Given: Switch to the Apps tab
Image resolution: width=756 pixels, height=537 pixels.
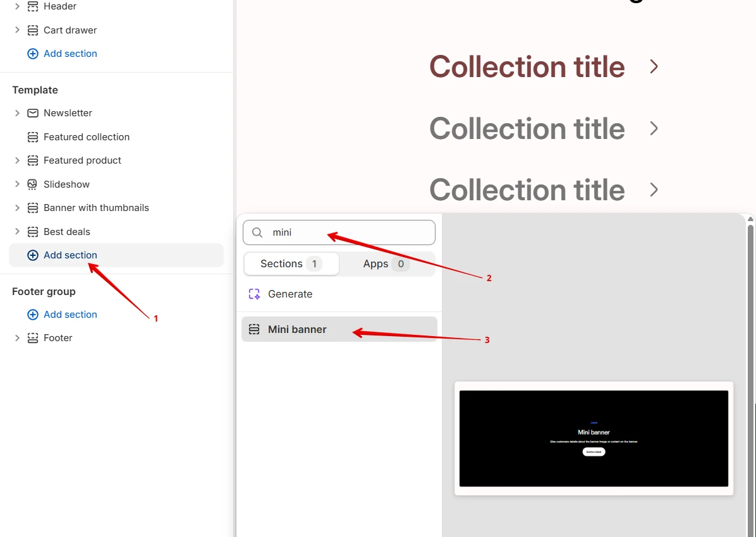Looking at the screenshot, I should (x=387, y=263).
